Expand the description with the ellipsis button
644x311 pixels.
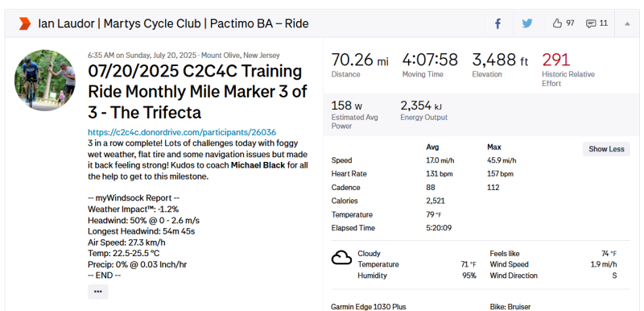point(97,292)
